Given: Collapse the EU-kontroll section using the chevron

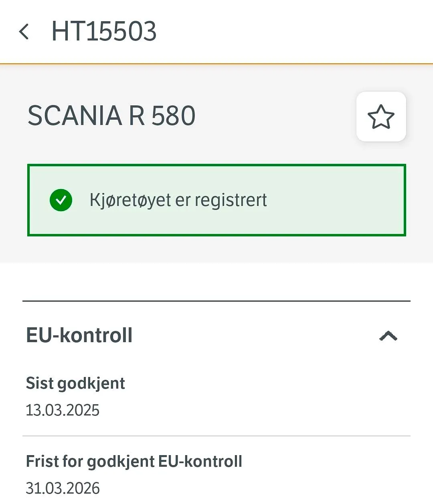Looking at the screenshot, I should click(x=388, y=336).
